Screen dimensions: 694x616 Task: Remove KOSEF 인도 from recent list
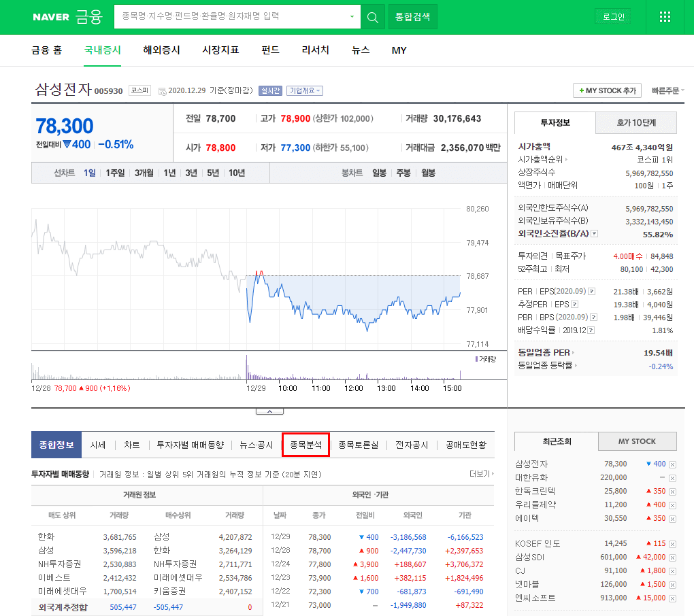pyautogui.click(x=672, y=544)
